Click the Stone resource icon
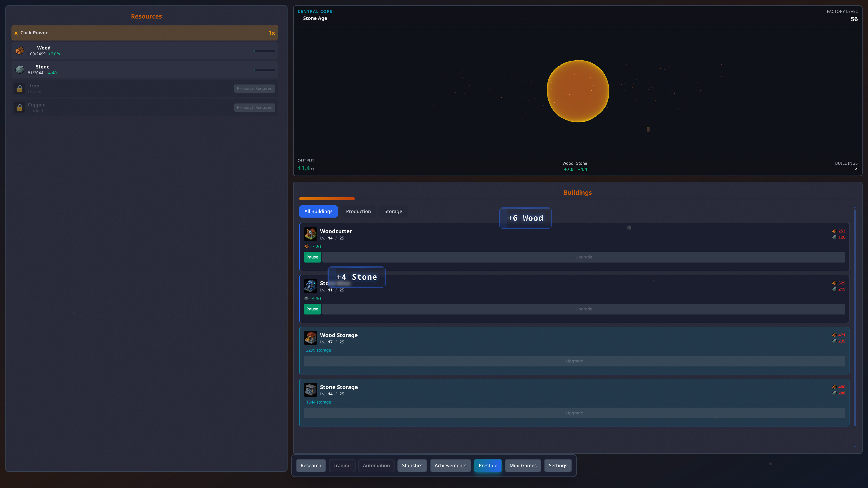The height and width of the screenshot is (488, 868). pyautogui.click(x=19, y=70)
